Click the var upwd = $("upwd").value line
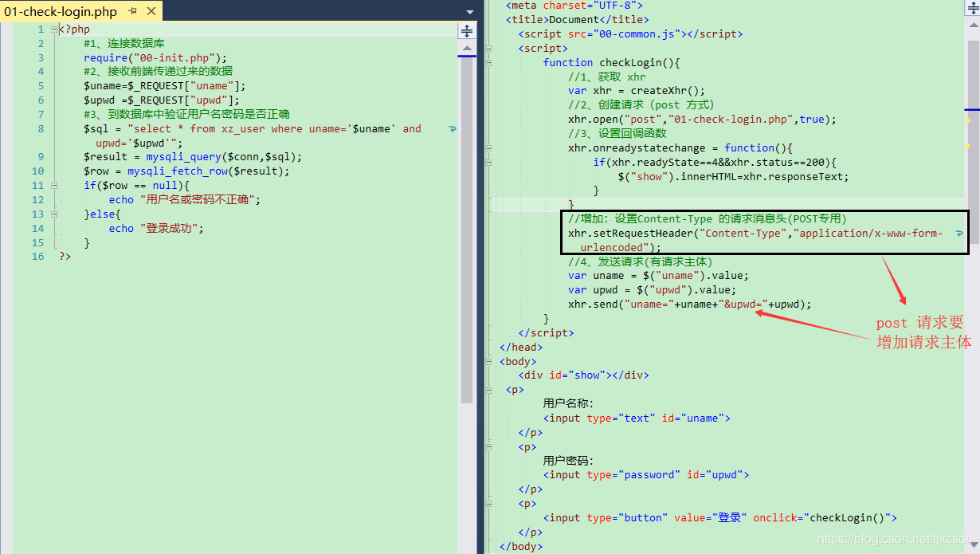This screenshot has width=980, height=554. [x=652, y=290]
